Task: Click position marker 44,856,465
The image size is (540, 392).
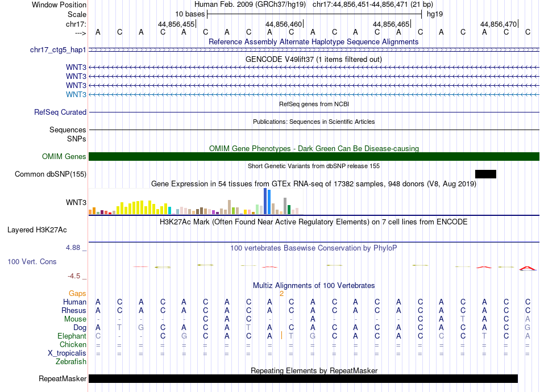Action: (391, 24)
